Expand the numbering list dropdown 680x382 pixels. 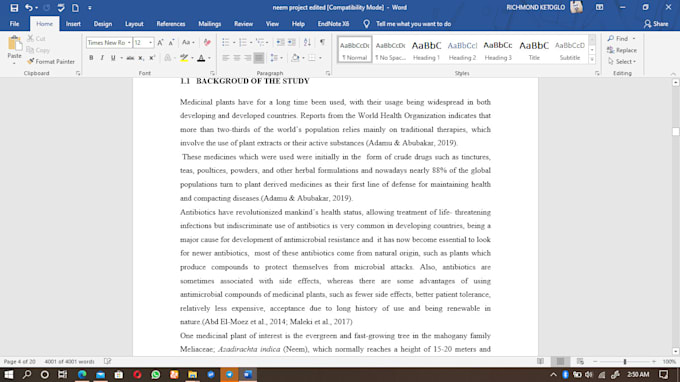251,42
